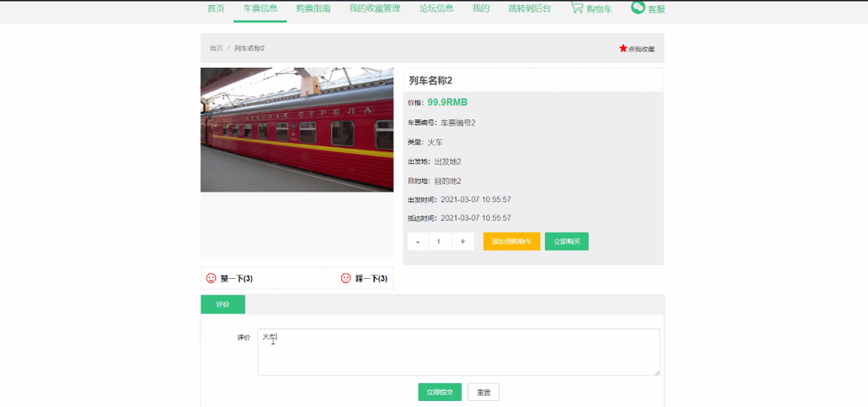Click the 出发地2 departure value

(x=448, y=162)
